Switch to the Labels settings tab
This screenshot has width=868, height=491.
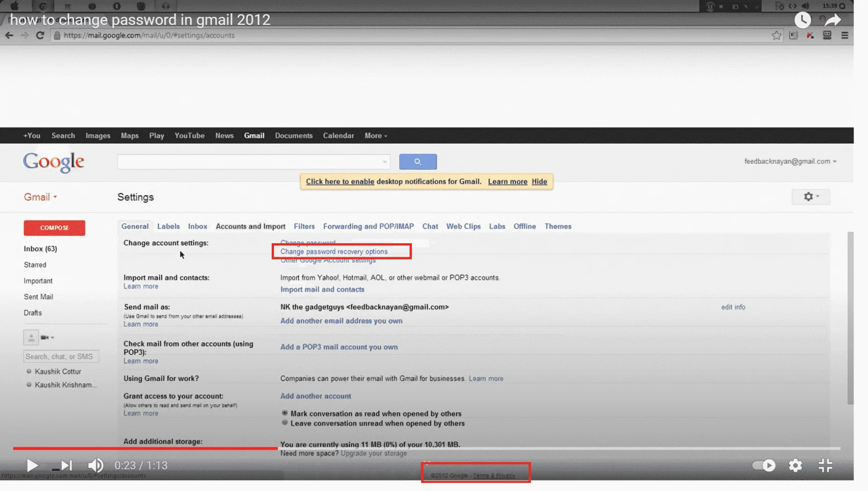pos(168,227)
